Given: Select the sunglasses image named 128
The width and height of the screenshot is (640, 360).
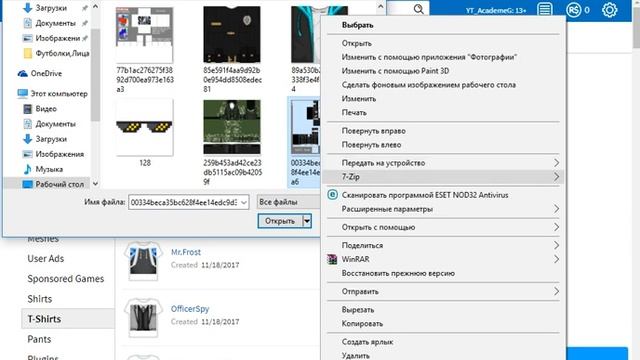Looking at the screenshot, I should pos(144,127).
